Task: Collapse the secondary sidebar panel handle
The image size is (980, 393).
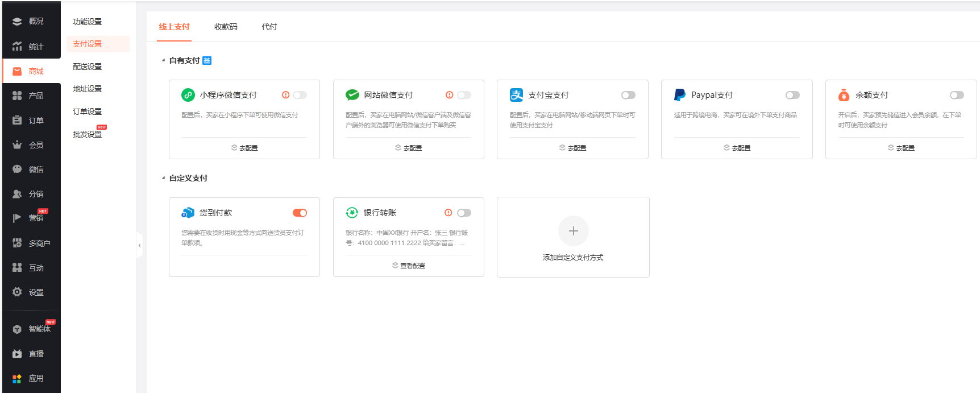Action: pos(139,245)
